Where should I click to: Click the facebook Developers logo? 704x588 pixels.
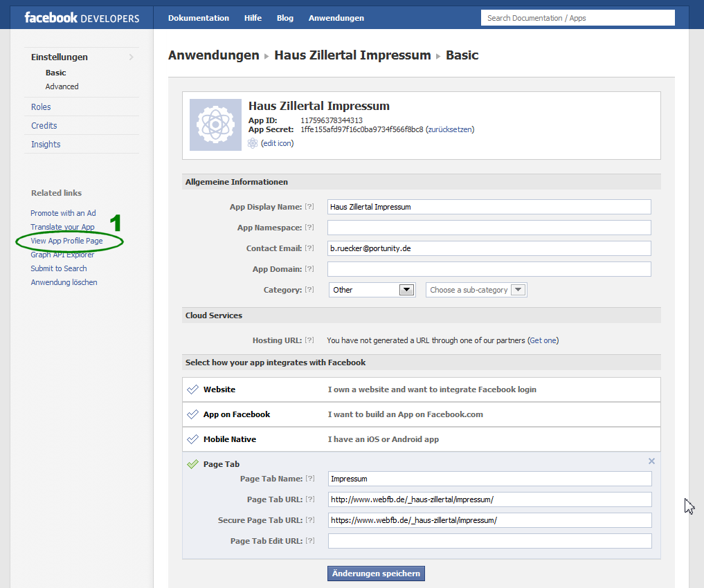82,18
